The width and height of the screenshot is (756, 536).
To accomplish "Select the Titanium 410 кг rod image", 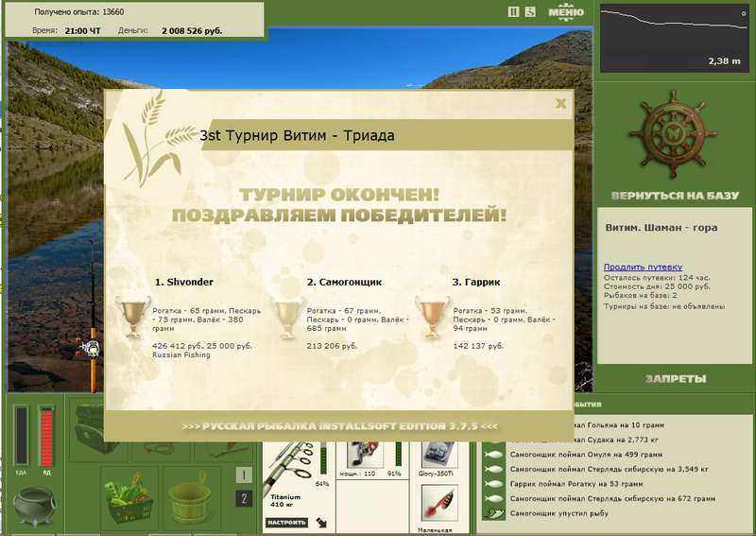I will click(x=289, y=465).
